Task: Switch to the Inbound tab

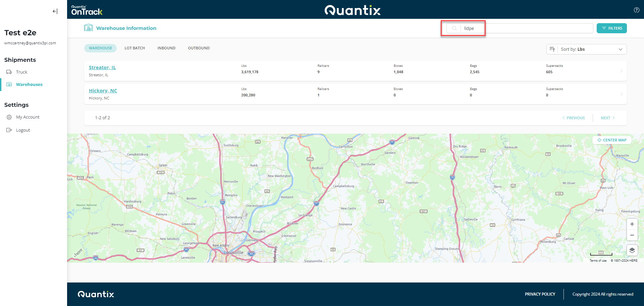Action: pos(166,48)
